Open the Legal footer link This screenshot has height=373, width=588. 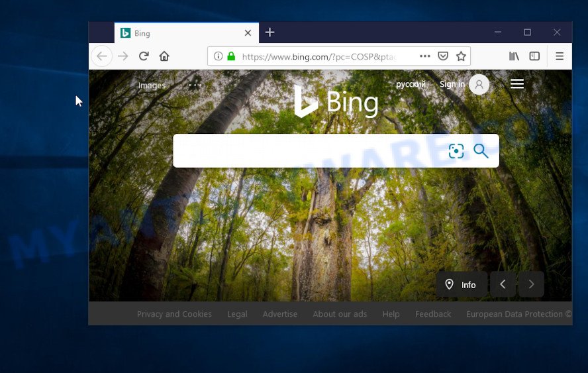[237, 314]
